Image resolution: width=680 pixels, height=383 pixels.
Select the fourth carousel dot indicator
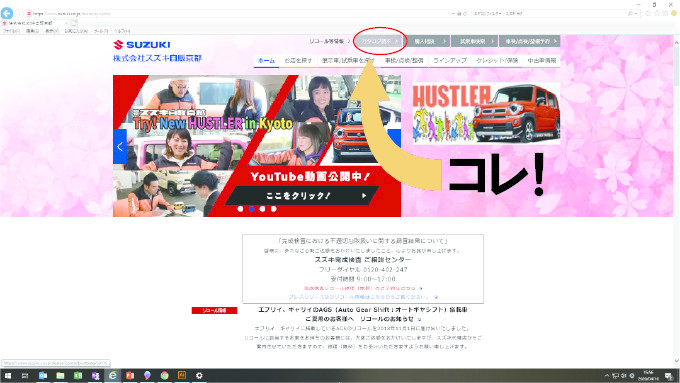274,209
